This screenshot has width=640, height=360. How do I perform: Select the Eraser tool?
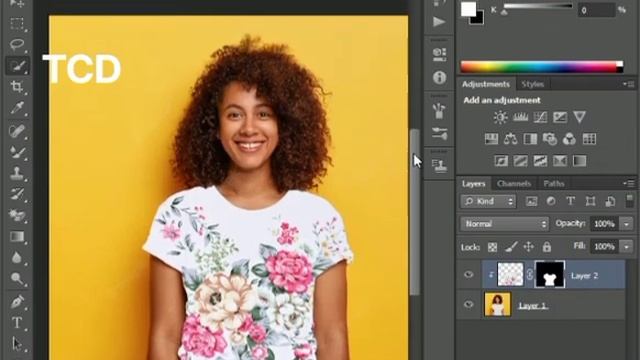(x=17, y=215)
